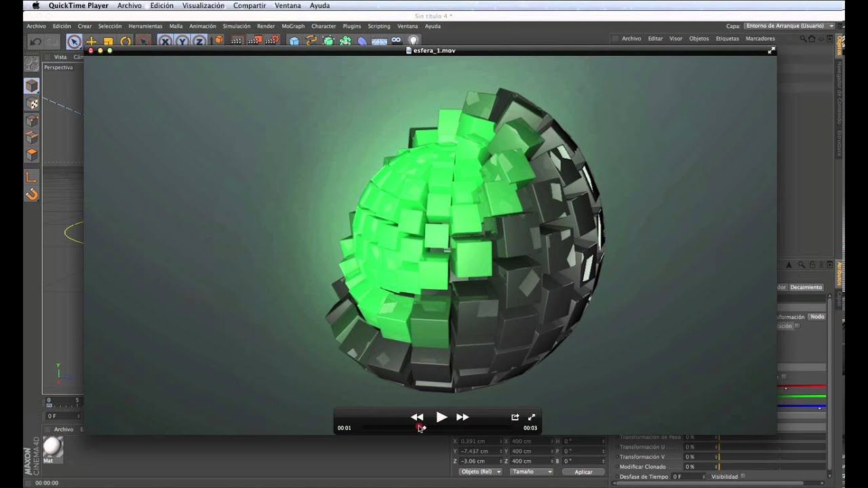This screenshot has width=868, height=488.
Task: Open Cinema 4D Simulación menu
Action: pyautogui.click(x=237, y=26)
